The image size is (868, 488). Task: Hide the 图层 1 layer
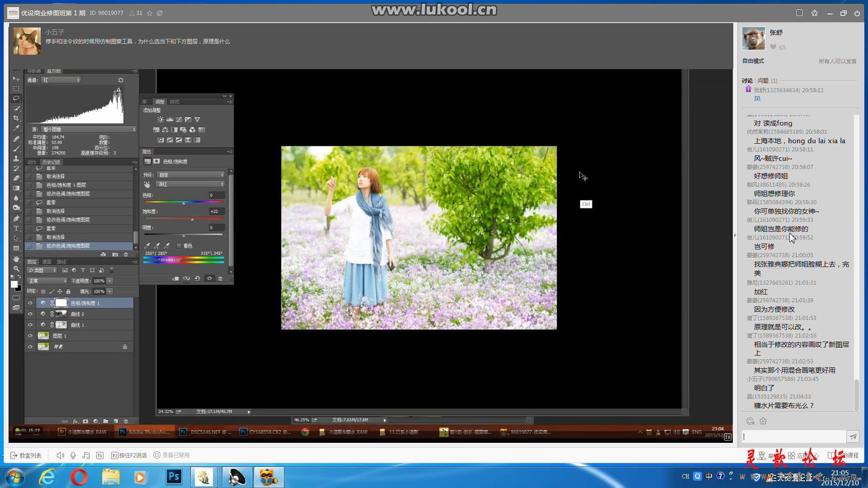[30, 336]
